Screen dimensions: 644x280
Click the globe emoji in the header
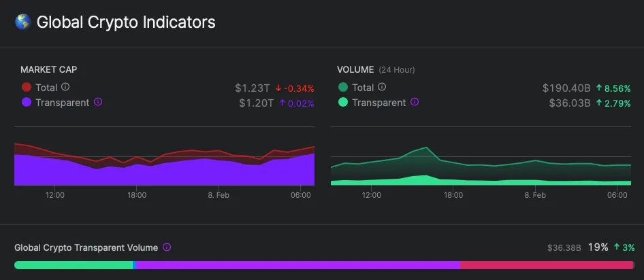point(23,22)
